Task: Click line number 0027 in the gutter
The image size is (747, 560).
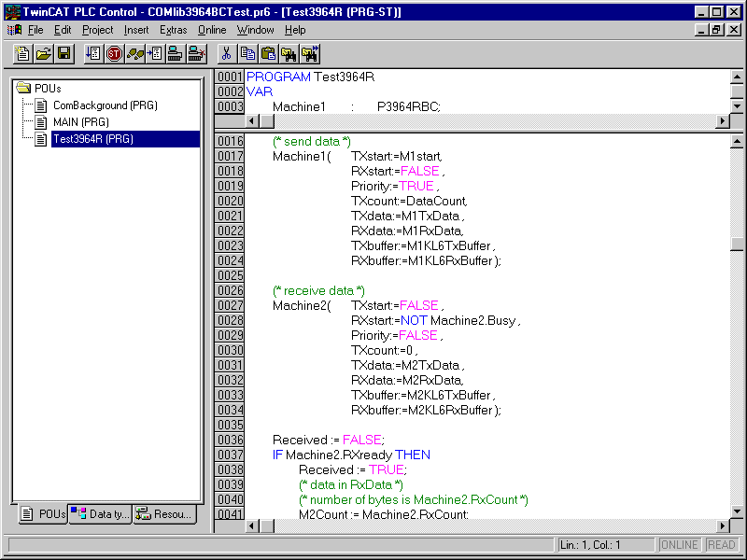Action: click(x=230, y=306)
